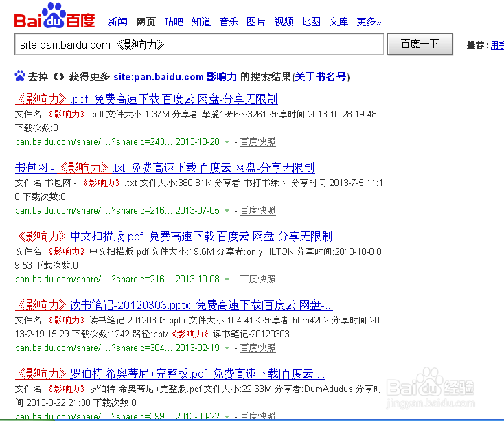Switch to 图片 search

pyautogui.click(x=256, y=22)
